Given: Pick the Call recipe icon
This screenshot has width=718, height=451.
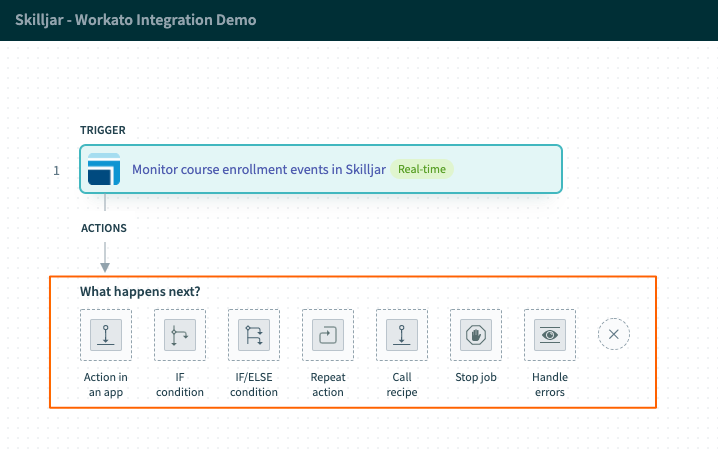Looking at the screenshot, I should [402, 335].
